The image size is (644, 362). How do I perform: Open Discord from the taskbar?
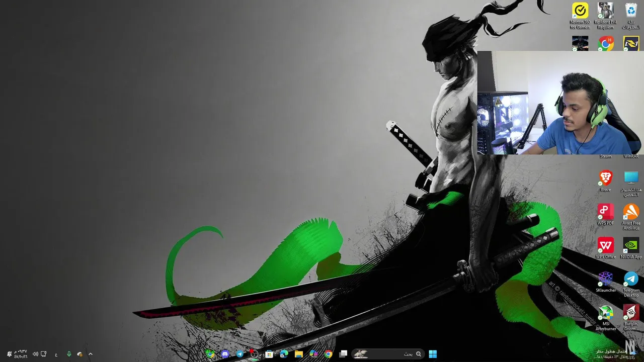[225, 354]
